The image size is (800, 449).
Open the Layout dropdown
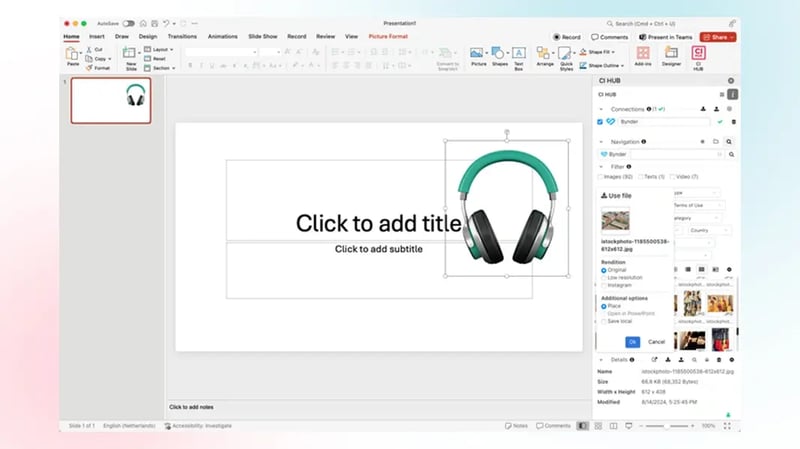(159, 49)
